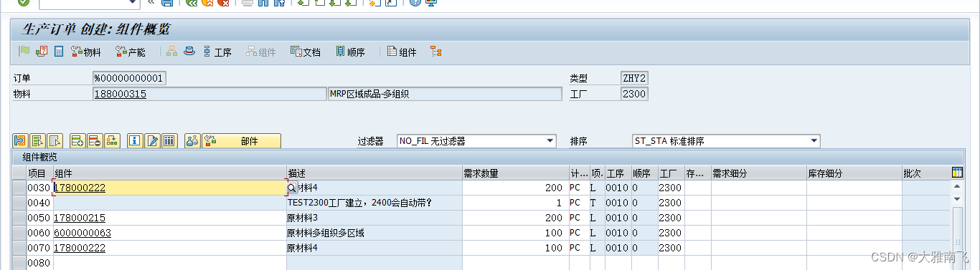Click the TEST2300工厂建立 description cell
980x270 pixels.
[374, 203]
